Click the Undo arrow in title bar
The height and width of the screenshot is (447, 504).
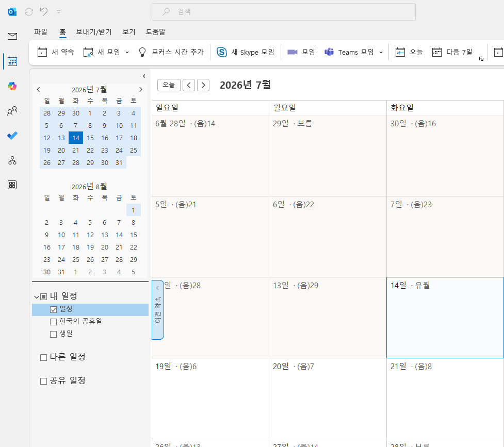tap(44, 12)
